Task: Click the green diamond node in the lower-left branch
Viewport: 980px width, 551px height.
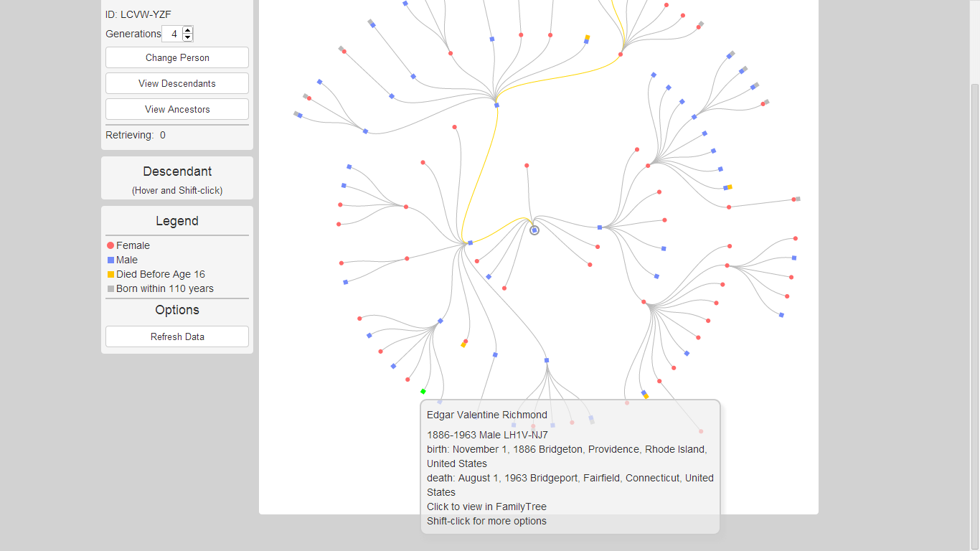Action: pos(423,391)
